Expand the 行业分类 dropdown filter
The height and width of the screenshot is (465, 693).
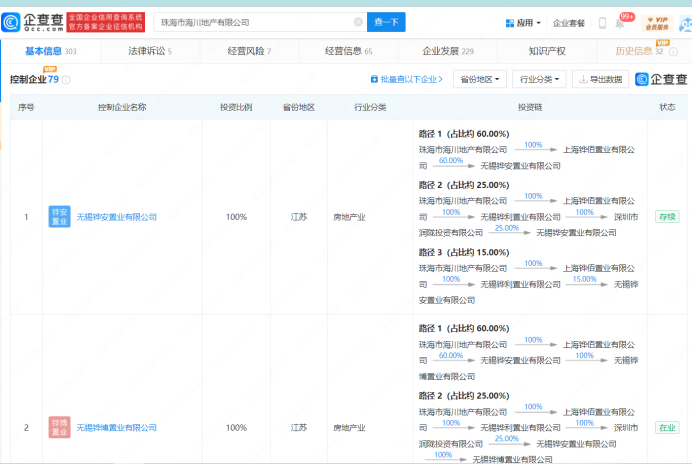coord(539,79)
